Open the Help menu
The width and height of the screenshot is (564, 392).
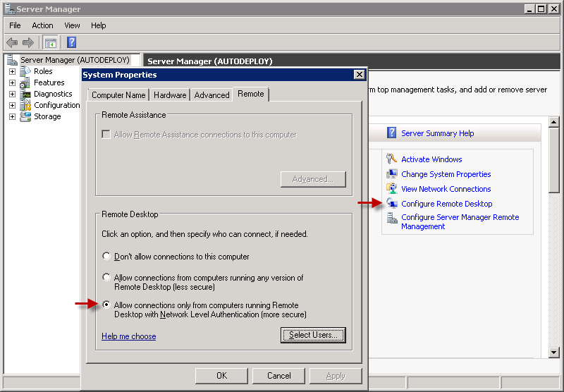coord(98,25)
